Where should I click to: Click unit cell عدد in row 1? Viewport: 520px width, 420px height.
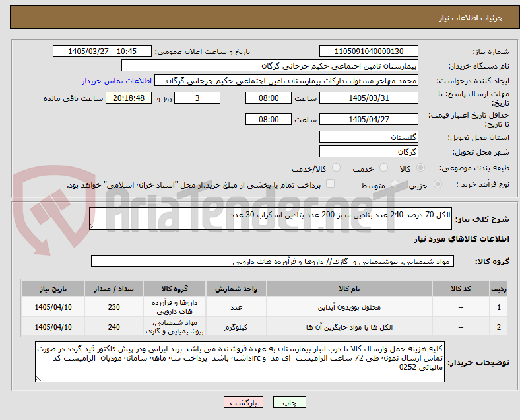(x=236, y=307)
